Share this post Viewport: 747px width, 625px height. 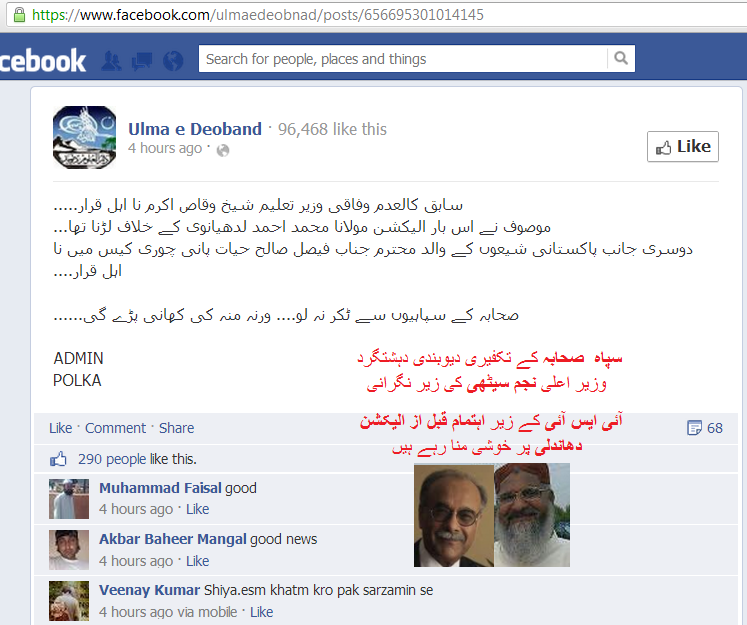pyautogui.click(x=176, y=428)
